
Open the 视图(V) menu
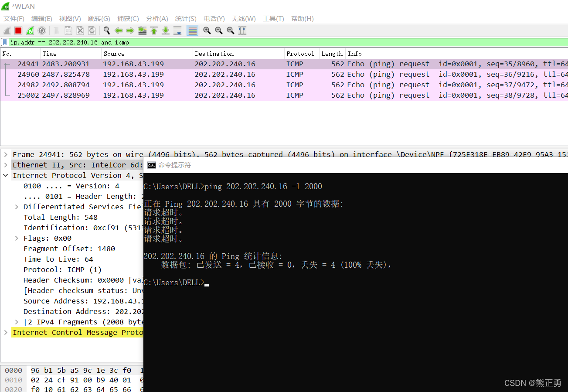70,19
